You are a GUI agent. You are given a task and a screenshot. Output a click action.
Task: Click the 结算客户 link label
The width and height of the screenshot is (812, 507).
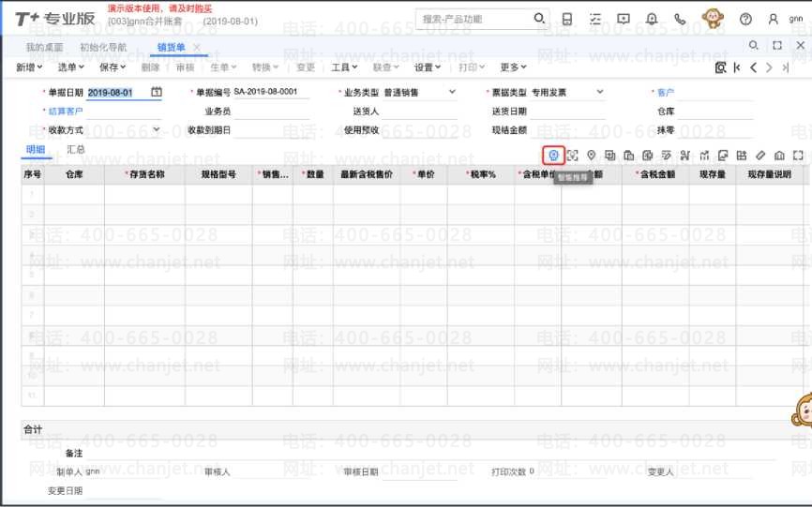66,111
